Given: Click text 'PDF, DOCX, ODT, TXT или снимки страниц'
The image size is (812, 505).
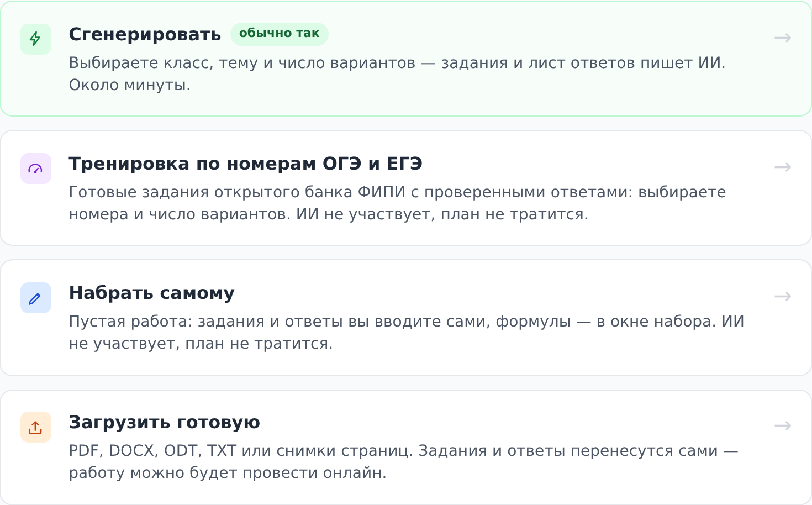Looking at the screenshot, I should [240, 451].
